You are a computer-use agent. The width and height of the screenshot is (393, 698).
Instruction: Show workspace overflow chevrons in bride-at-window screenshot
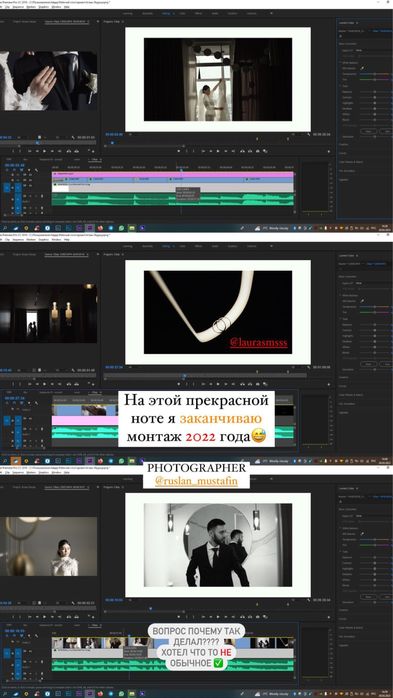click(x=271, y=13)
